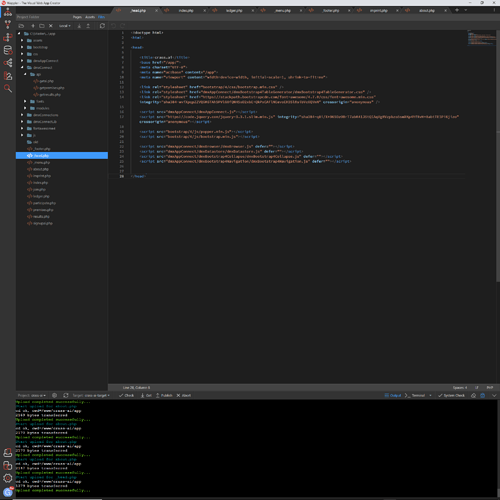The height and width of the screenshot is (500, 500).
Task: Open the Git branch manager sidebar icon
Action: pos(8,24)
